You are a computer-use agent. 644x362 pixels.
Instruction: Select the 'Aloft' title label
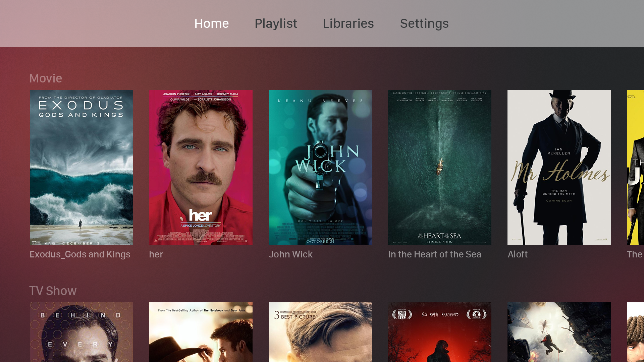tap(518, 254)
